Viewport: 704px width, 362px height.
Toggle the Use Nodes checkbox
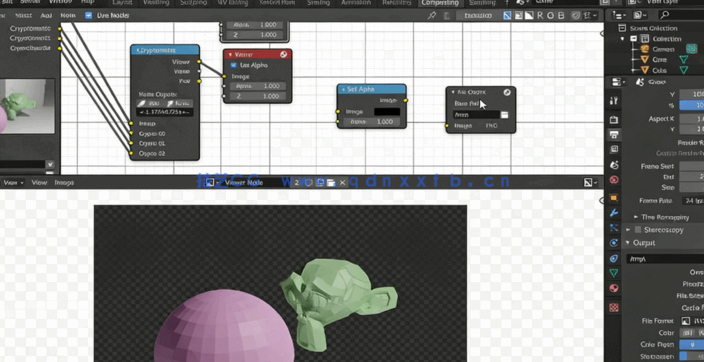(x=88, y=15)
